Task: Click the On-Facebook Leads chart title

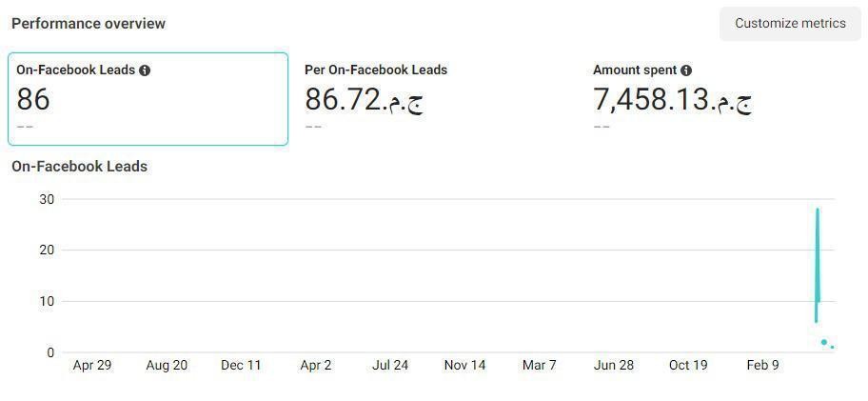Action: [x=79, y=166]
